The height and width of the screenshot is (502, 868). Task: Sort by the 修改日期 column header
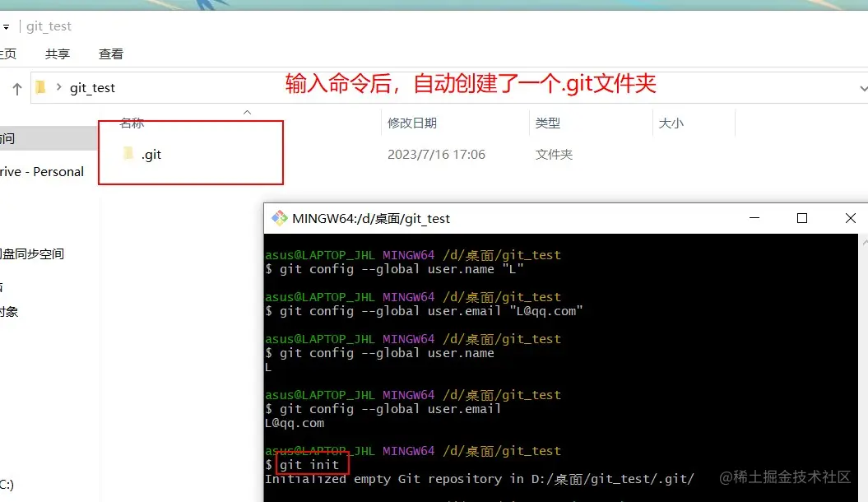(x=412, y=123)
